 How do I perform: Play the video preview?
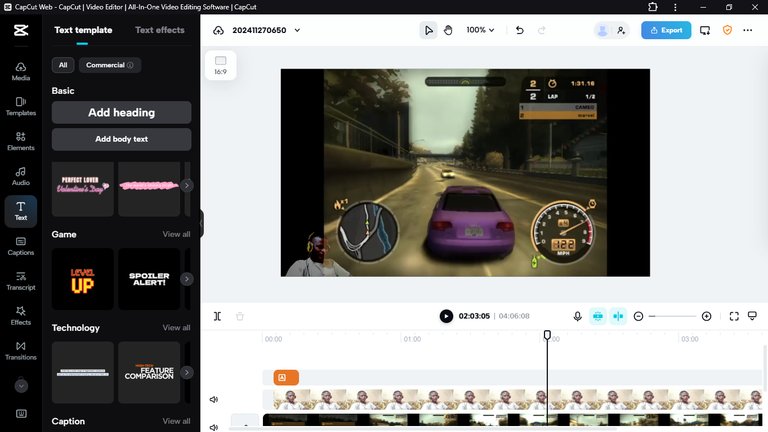coord(446,316)
